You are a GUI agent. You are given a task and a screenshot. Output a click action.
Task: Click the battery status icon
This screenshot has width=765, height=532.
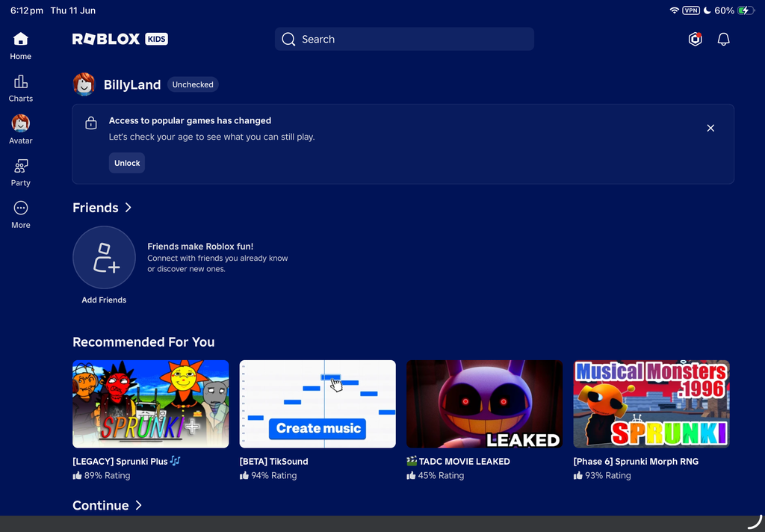point(746,10)
